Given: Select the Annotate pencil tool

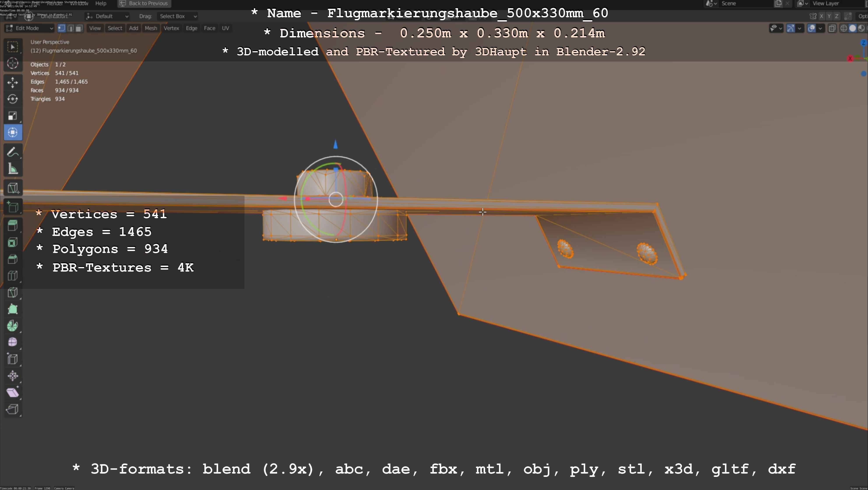Looking at the screenshot, I should pos(13,152).
